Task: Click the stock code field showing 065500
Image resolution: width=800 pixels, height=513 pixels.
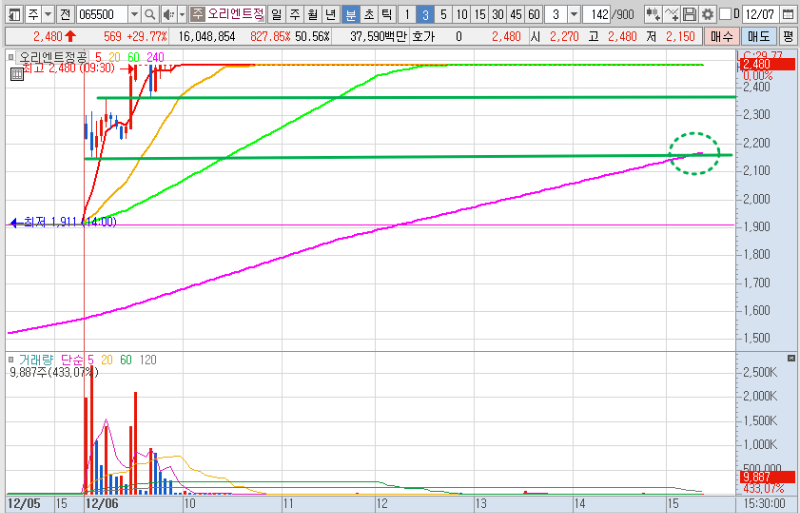Action: [x=102, y=14]
